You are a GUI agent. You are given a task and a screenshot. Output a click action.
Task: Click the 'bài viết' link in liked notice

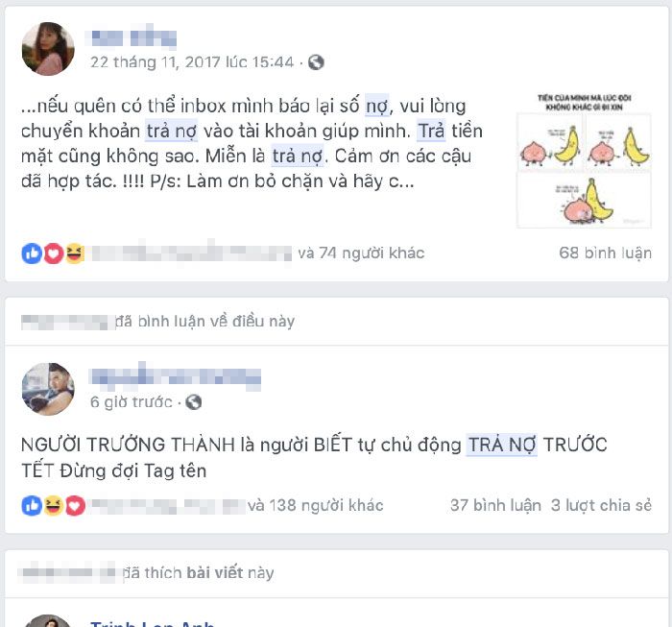[x=215, y=572]
